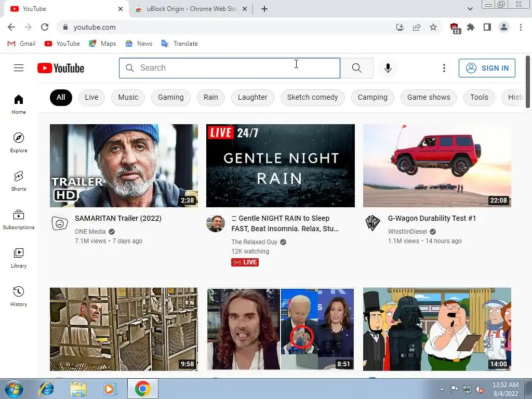Click the browser back arrow

click(11, 27)
